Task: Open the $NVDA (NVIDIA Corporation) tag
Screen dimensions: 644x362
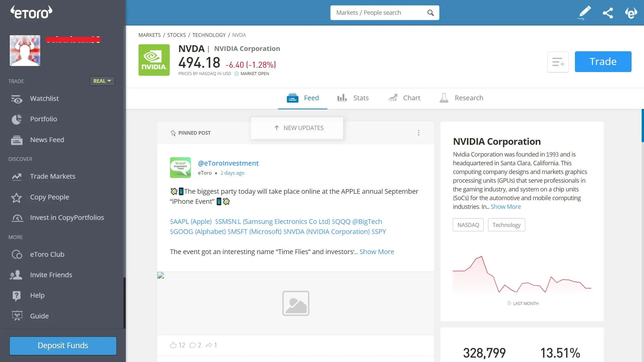Action: (326, 232)
